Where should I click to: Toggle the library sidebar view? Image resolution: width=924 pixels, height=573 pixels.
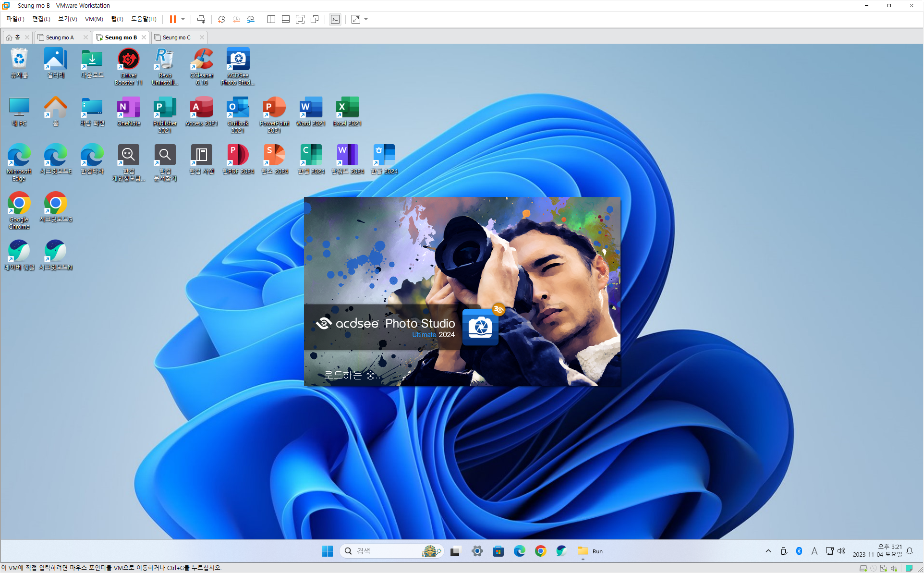271,19
